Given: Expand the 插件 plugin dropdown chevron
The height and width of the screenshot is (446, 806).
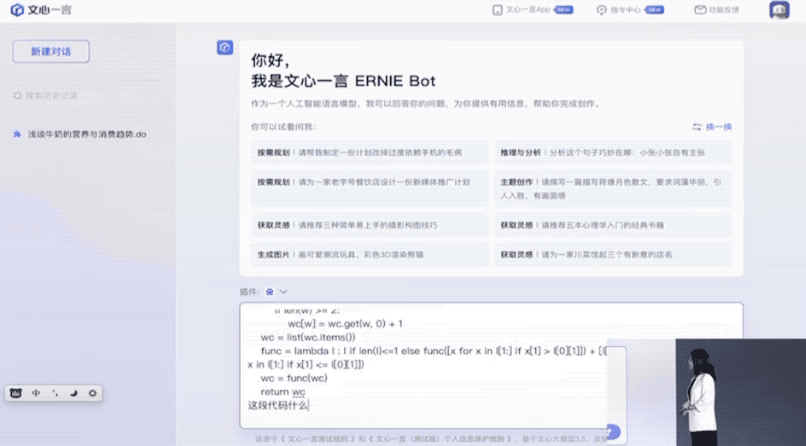Looking at the screenshot, I should tap(284, 291).
